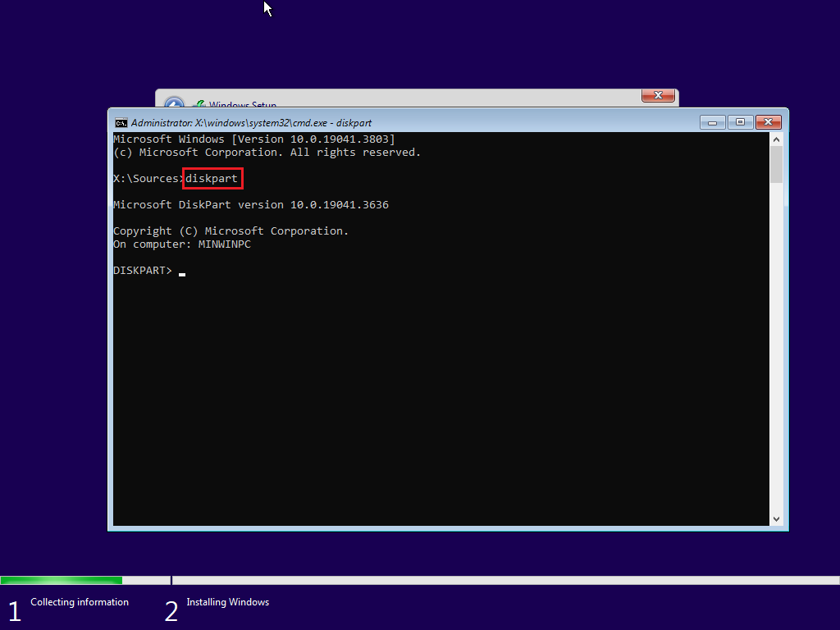Viewport: 840px width, 630px height.
Task: Maximize the Administrator cmd.exe window
Action: coord(741,123)
